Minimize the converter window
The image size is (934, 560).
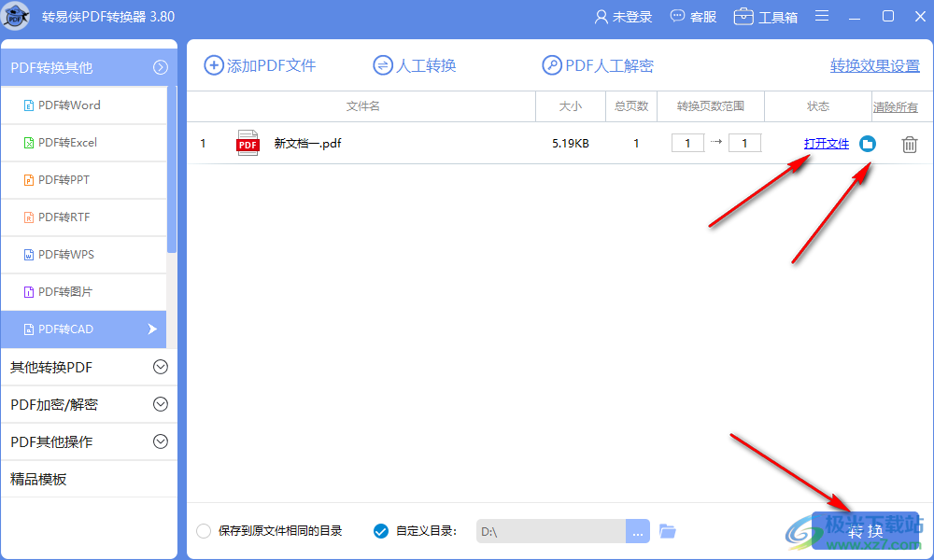tap(855, 17)
